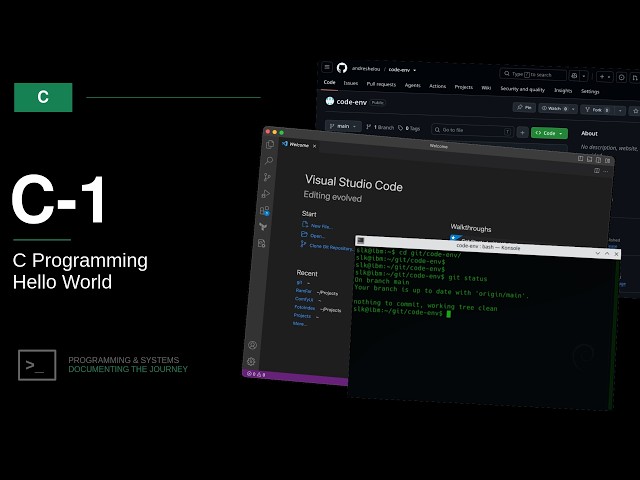
Task: Open the Explorer icon in VS Code sidebar
Action: [270, 144]
